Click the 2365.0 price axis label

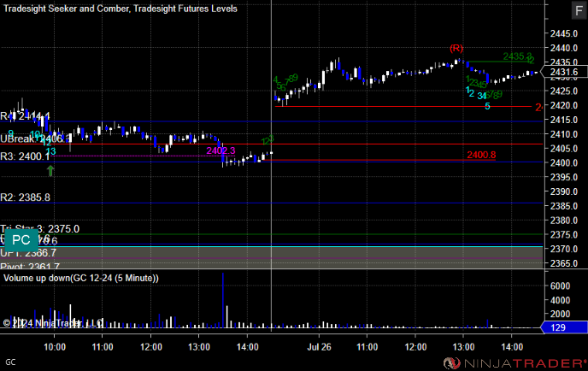tap(563, 263)
